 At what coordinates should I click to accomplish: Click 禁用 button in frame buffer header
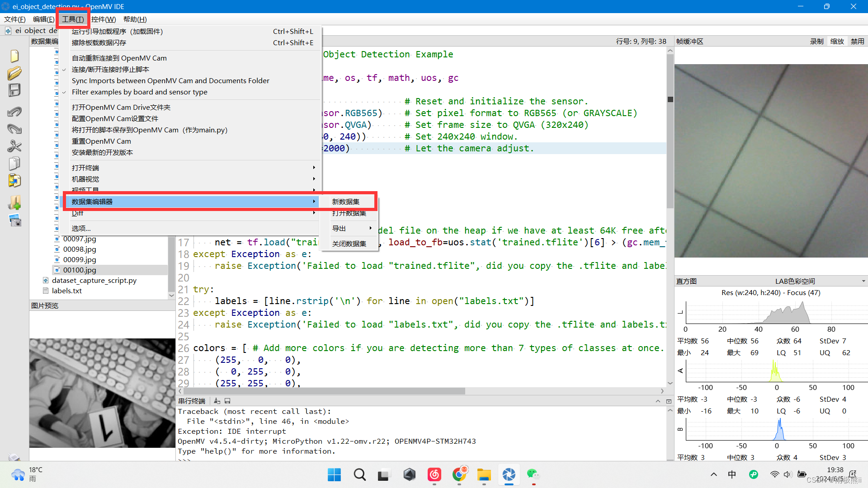857,41
